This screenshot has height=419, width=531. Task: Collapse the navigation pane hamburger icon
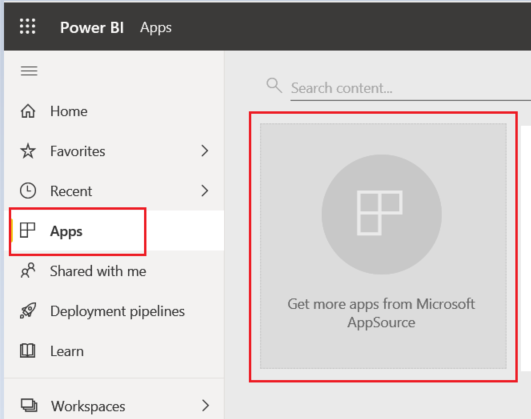[x=29, y=71]
